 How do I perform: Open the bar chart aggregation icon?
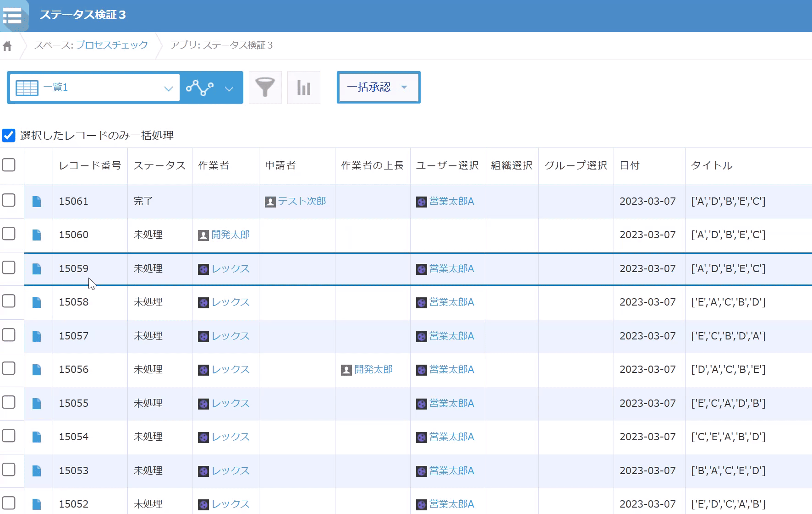pyautogui.click(x=303, y=87)
